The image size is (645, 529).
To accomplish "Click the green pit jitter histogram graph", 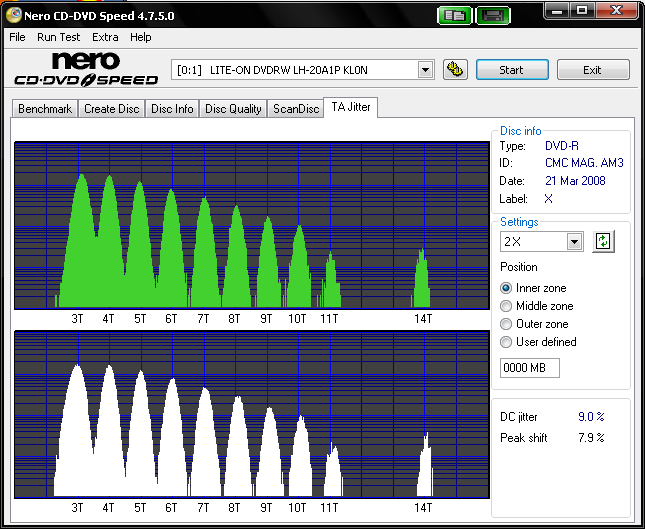I will coord(252,225).
